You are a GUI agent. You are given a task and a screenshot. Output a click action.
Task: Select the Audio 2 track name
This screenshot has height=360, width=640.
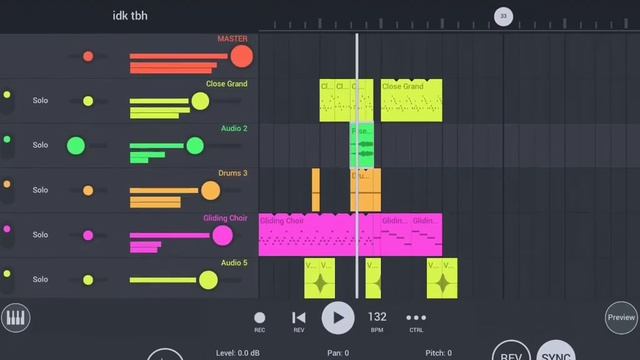click(x=234, y=129)
